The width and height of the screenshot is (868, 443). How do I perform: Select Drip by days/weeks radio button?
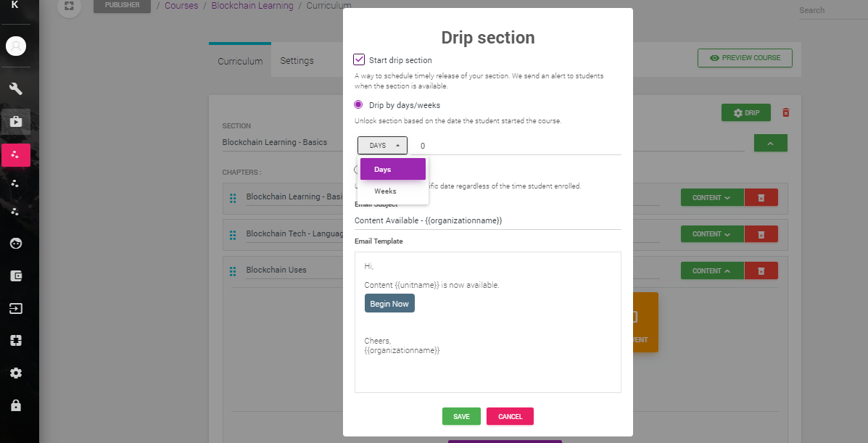(358, 104)
